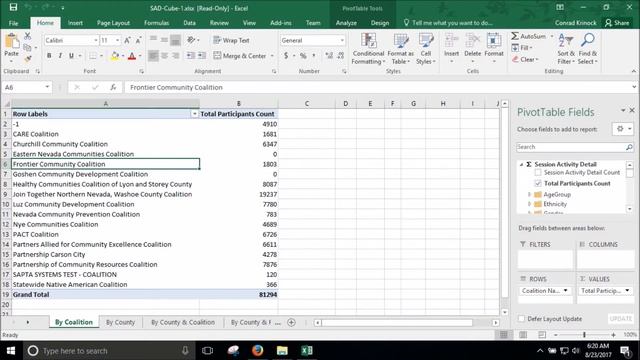The image size is (640, 360).
Task: Open Sort & Filter menu
Action: tap(566, 49)
